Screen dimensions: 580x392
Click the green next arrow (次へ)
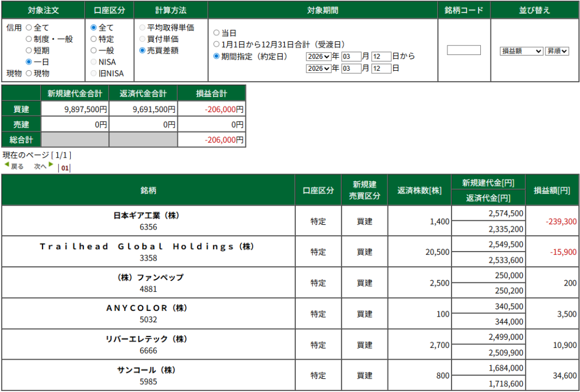point(51,165)
